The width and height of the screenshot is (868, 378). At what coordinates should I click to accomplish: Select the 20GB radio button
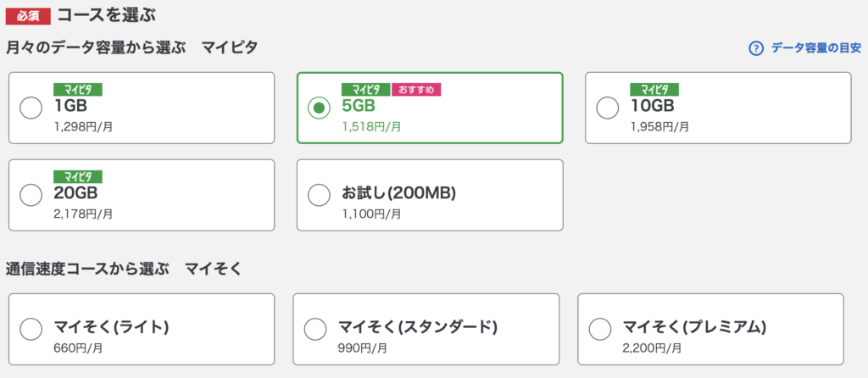pos(31,195)
